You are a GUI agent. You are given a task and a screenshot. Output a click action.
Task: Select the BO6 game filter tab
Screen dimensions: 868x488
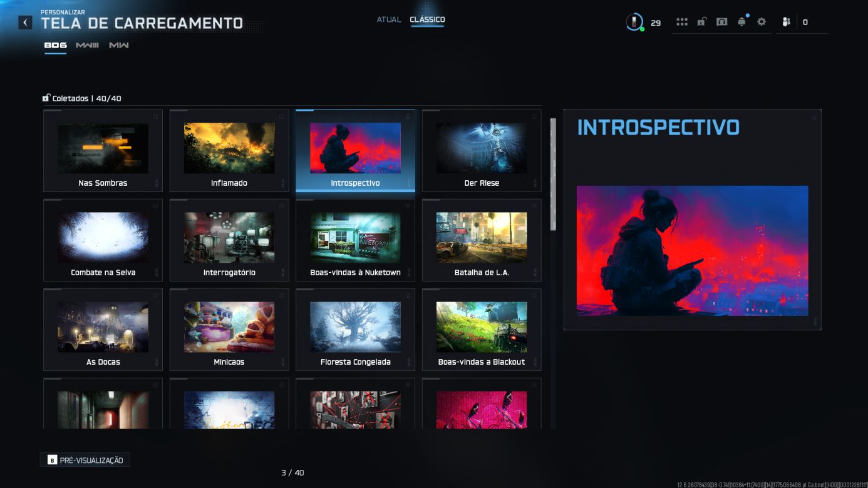click(x=55, y=45)
